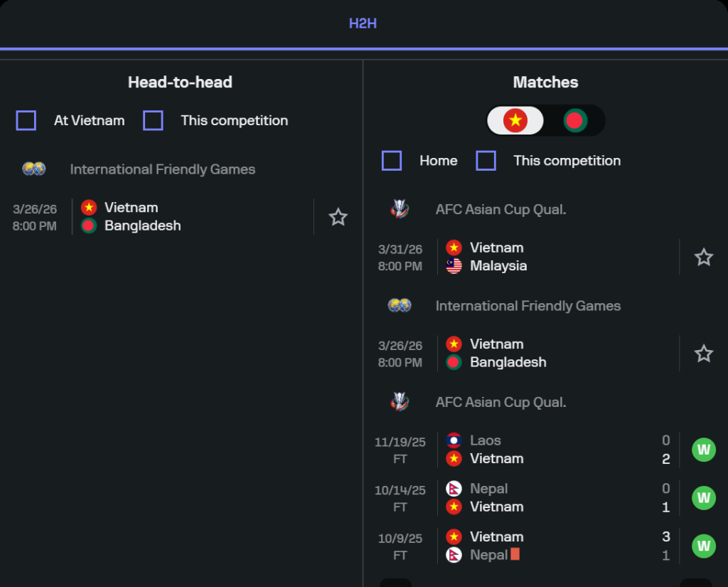Select the Vietnam flag in the team switcher
The height and width of the screenshot is (587, 728).
click(x=515, y=120)
